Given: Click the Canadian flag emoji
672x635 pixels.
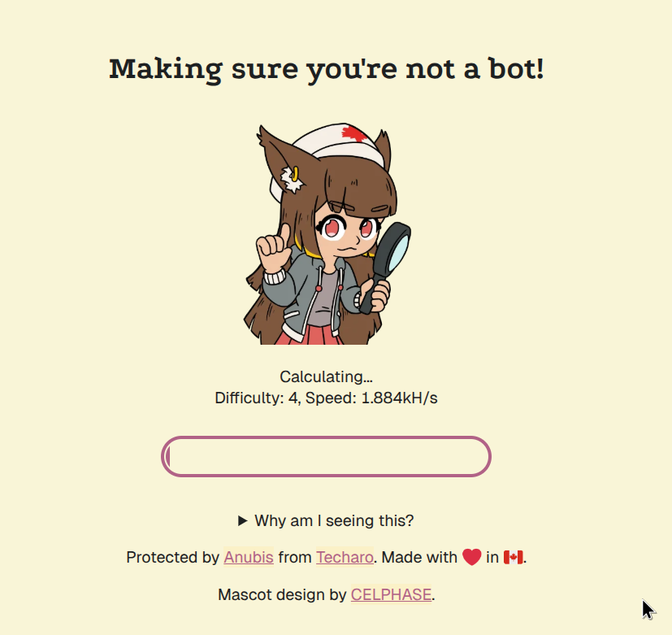Looking at the screenshot, I should tap(513, 558).
